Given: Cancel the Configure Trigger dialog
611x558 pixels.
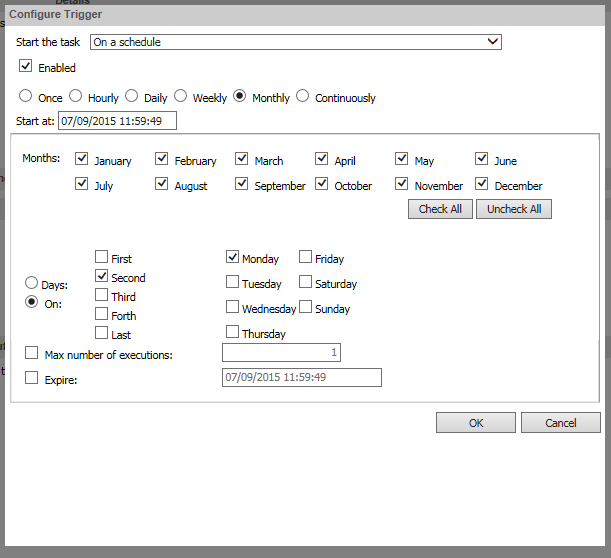Looking at the screenshot, I should tap(561, 423).
